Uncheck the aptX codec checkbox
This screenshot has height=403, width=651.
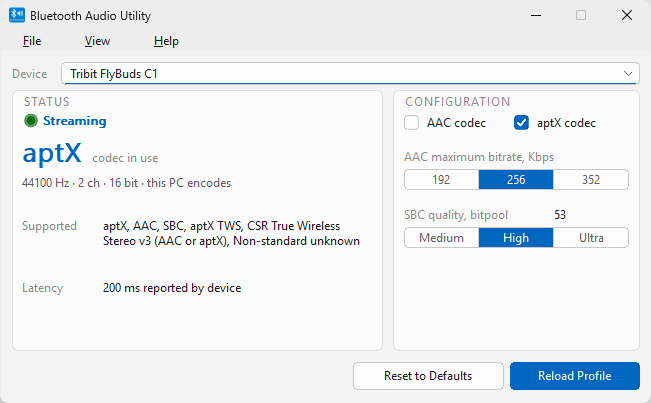tap(521, 123)
